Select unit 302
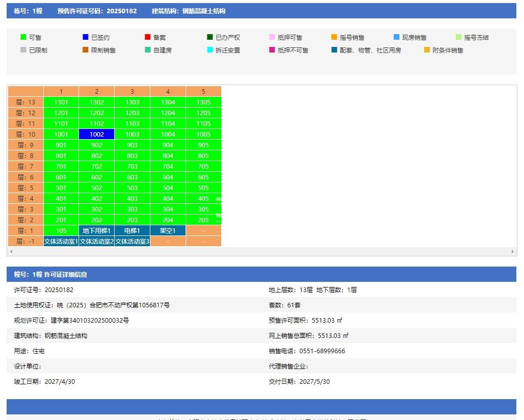The width and height of the screenshot is (524, 420). [x=96, y=209]
